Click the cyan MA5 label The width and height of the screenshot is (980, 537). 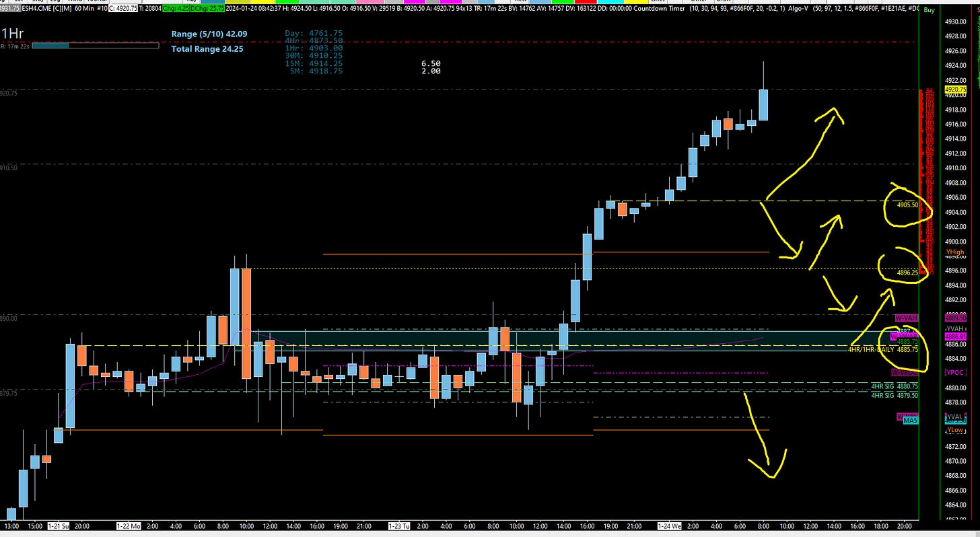911,421
